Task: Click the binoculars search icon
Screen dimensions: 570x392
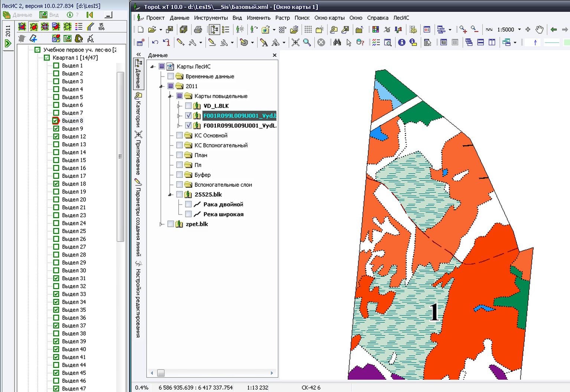Action: 337,42
